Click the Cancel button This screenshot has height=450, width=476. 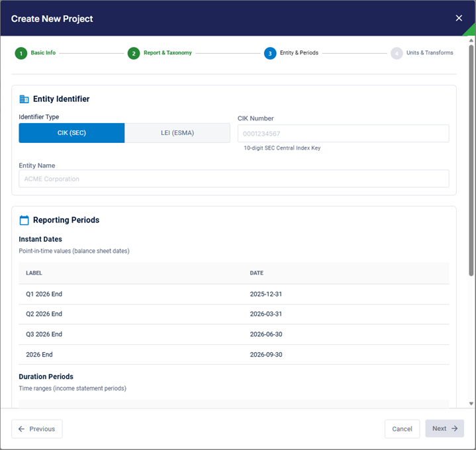402,429
